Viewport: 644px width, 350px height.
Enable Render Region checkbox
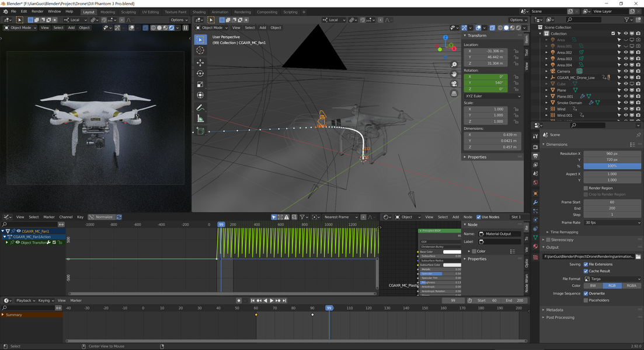586,188
